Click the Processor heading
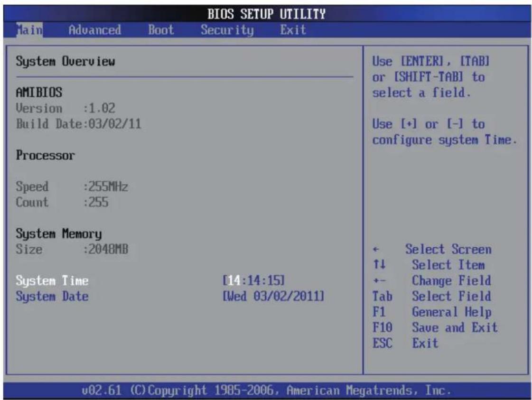532x400 pixels. click(x=45, y=155)
